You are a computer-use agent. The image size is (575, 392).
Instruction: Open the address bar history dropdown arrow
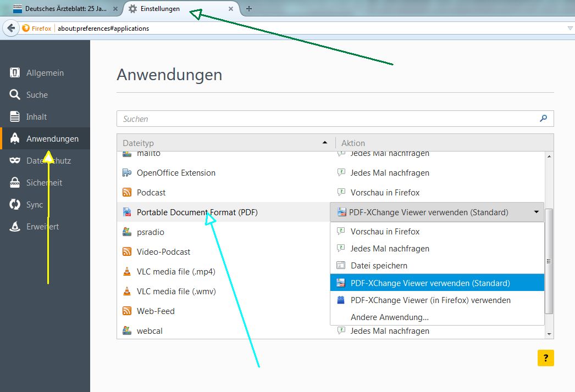click(x=570, y=28)
